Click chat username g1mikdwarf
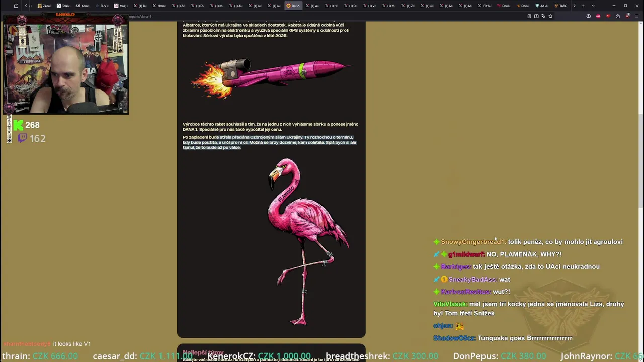 pyautogui.click(x=466, y=254)
